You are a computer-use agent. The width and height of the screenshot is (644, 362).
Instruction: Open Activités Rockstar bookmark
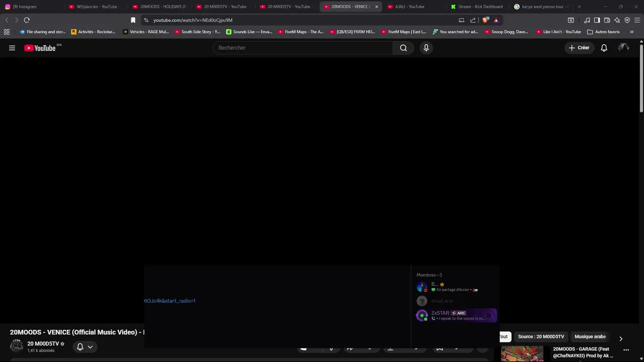point(94,32)
